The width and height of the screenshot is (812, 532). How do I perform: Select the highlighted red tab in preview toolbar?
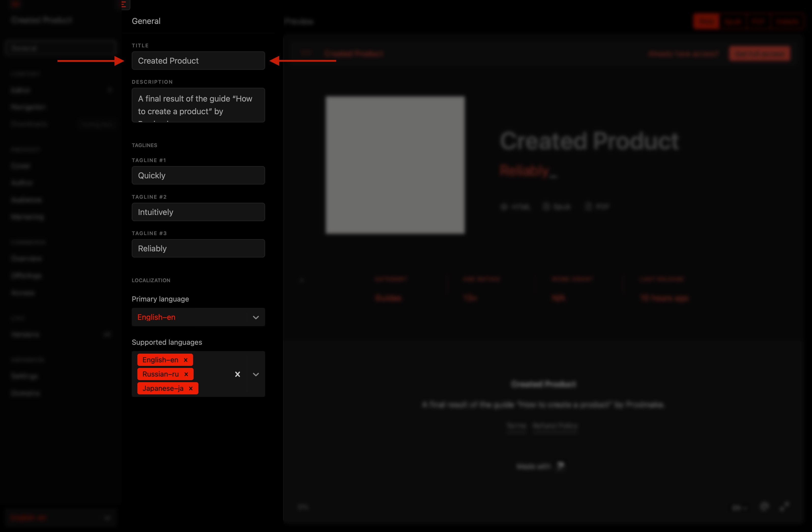706,21
